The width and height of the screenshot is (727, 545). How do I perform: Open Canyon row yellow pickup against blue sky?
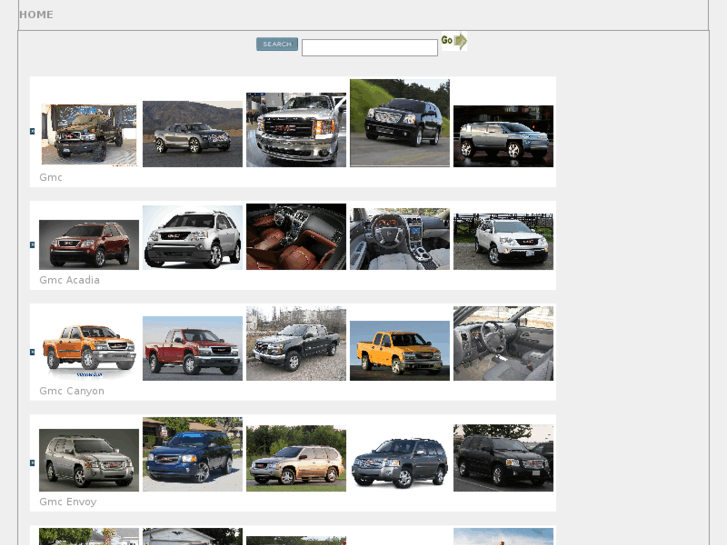(400, 351)
